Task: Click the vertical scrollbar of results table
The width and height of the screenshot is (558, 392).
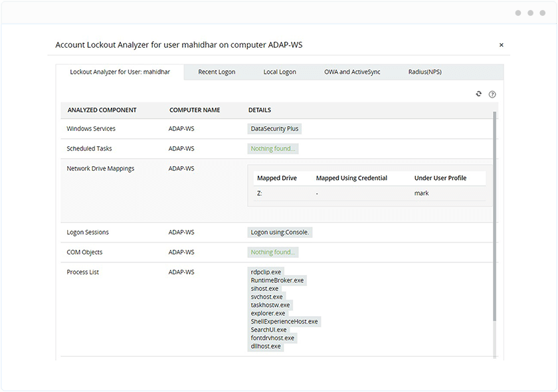Action: tap(494, 216)
